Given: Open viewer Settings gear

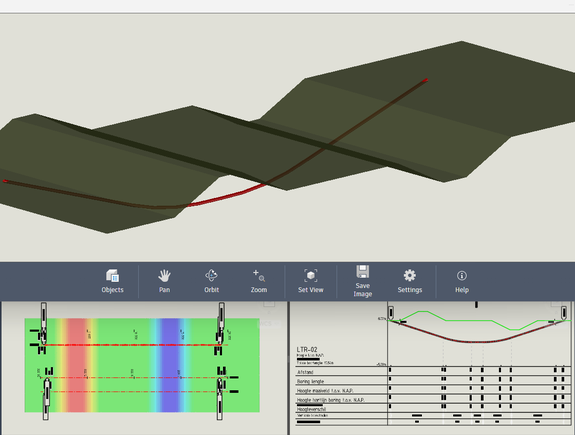Looking at the screenshot, I should point(410,281).
